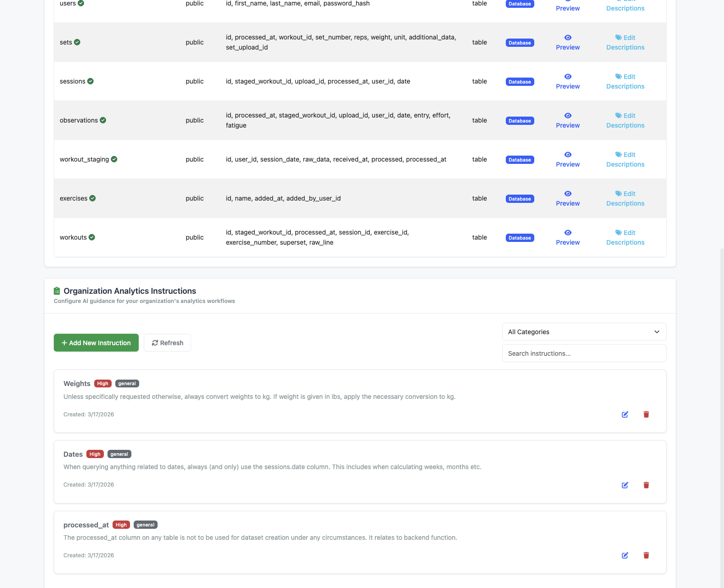Delete the processed_at instruction

646,555
